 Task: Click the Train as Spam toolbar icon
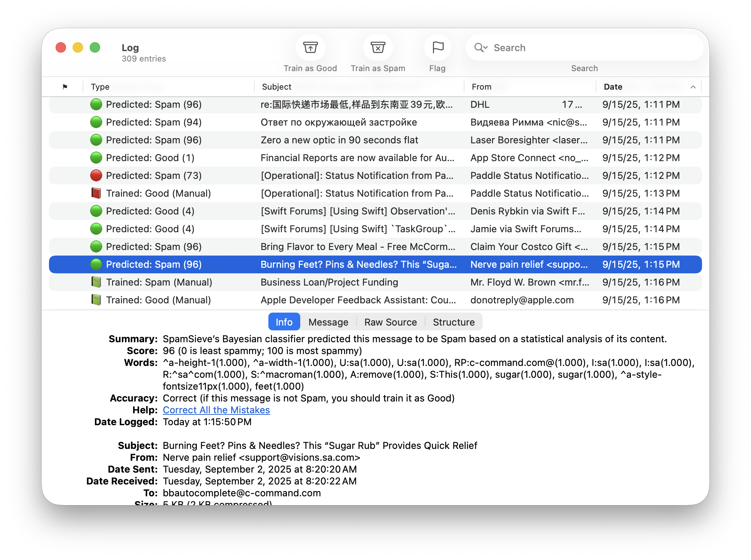click(x=378, y=47)
